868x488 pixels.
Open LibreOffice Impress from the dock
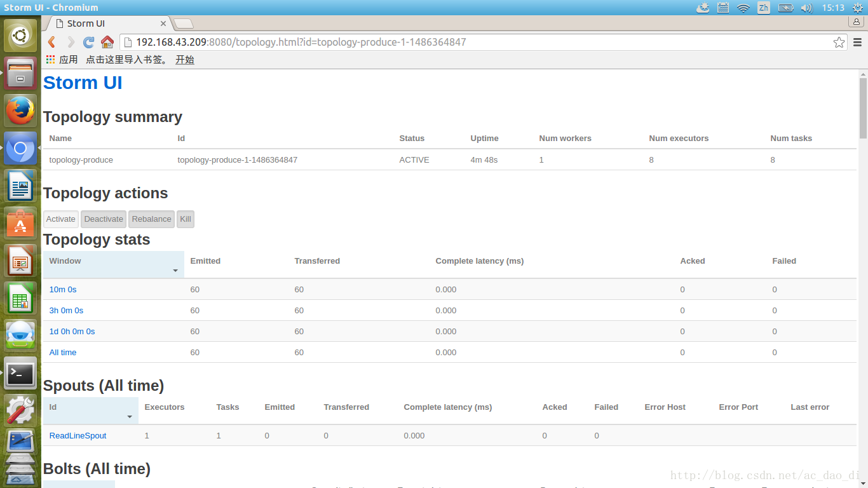[20, 261]
